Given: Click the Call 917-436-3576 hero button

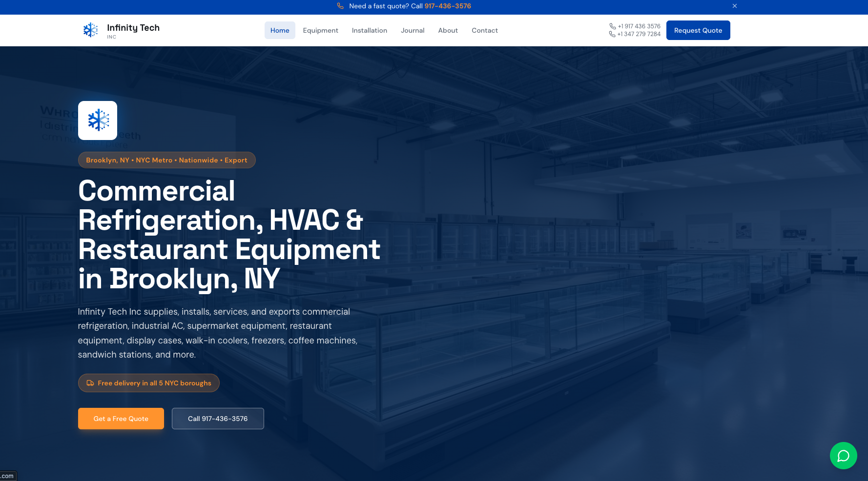Looking at the screenshot, I should pyautogui.click(x=218, y=419).
